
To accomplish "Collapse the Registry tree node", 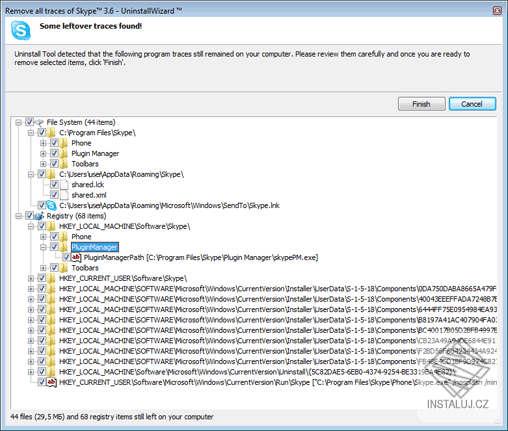I will coord(18,216).
